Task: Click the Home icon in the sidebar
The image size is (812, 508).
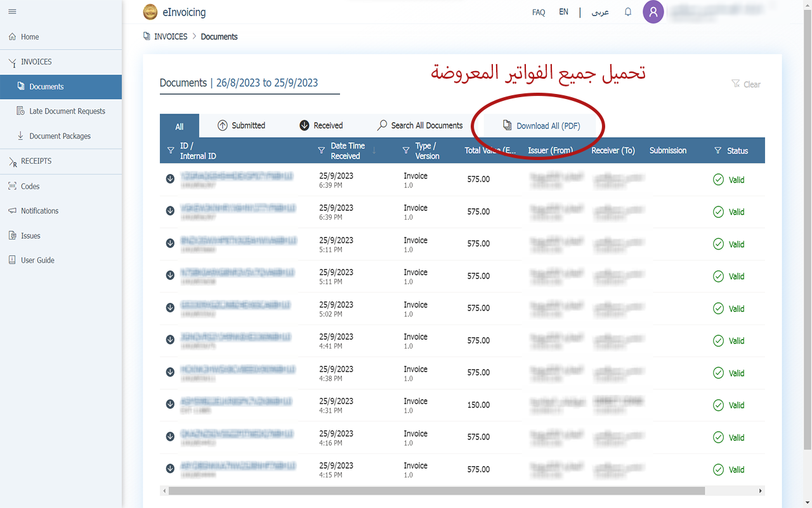Action: tap(11, 37)
